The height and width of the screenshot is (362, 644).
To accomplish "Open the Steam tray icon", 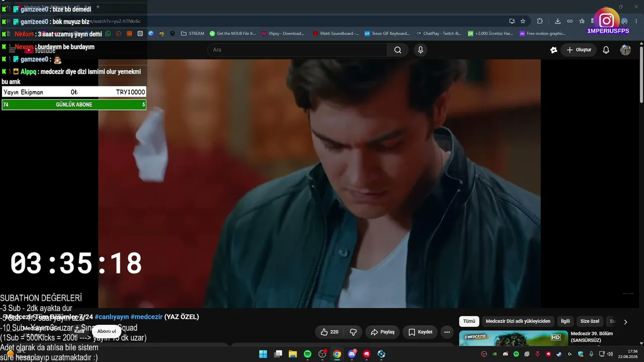I will coord(559,354).
